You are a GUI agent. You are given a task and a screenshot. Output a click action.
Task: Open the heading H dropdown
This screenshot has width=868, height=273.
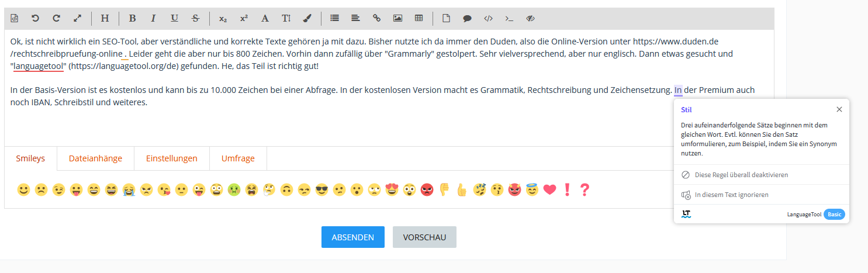click(x=105, y=18)
